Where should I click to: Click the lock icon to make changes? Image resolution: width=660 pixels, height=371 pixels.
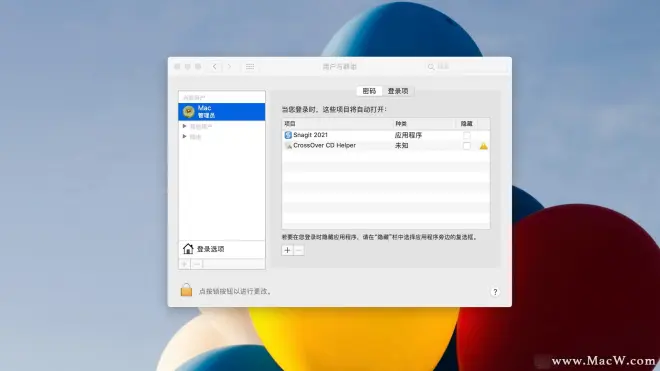point(186,290)
